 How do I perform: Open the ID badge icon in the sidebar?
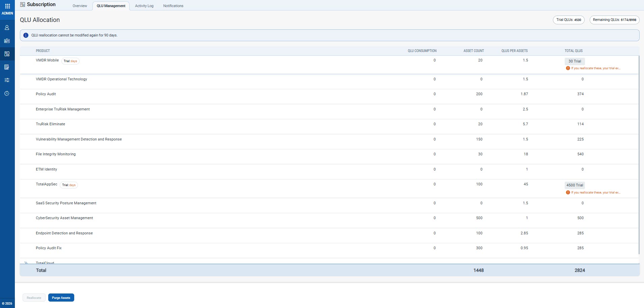coord(7,41)
